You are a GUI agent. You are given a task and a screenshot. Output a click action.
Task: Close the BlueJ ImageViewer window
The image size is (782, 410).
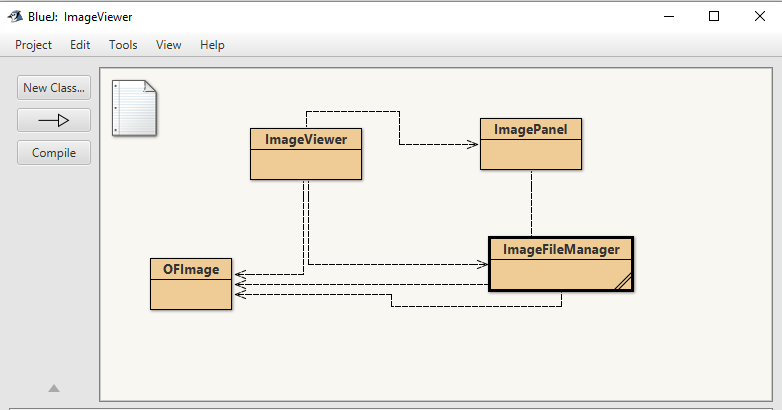click(x=760, y=16)
